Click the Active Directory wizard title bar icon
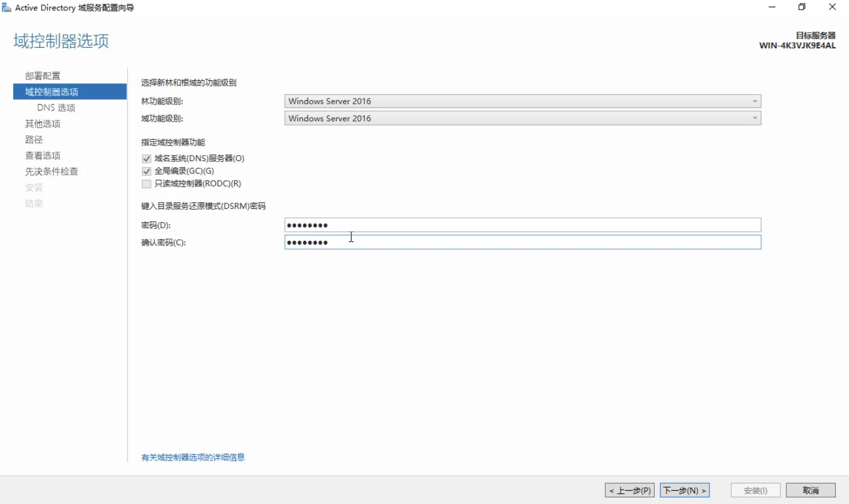The image size is (849, 504). coord(7,8)
